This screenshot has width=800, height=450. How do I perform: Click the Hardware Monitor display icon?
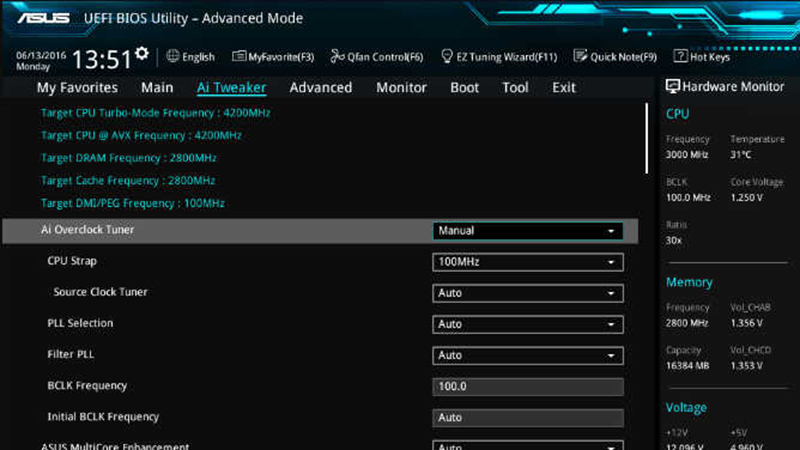point(672,87)
